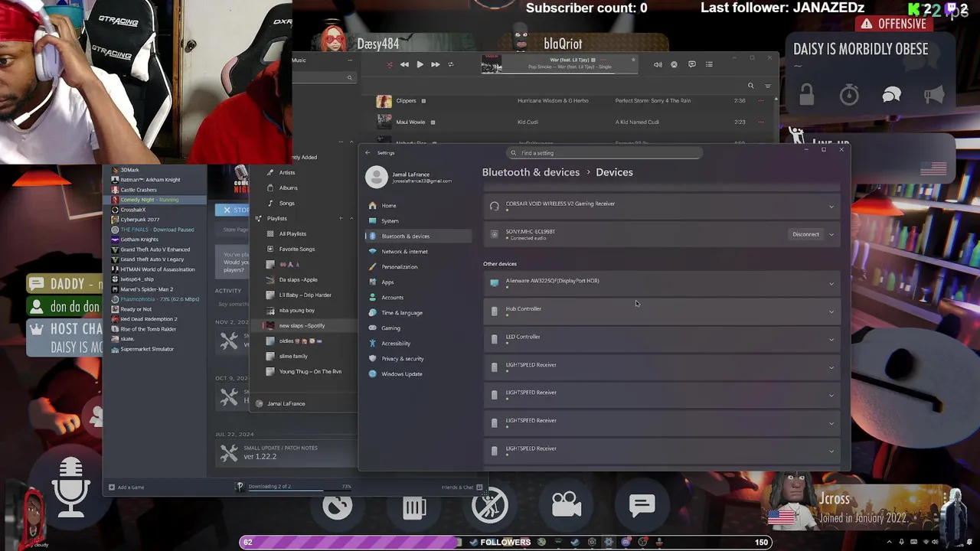Select Cyberpunk 2077 in Steam library

[x=139, y=219]
